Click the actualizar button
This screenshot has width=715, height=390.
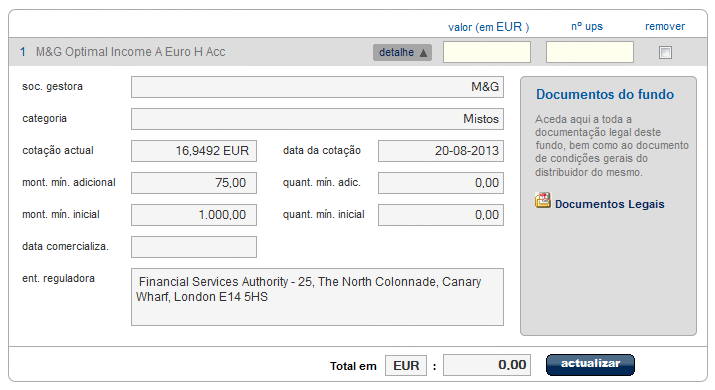pos(590,365)
